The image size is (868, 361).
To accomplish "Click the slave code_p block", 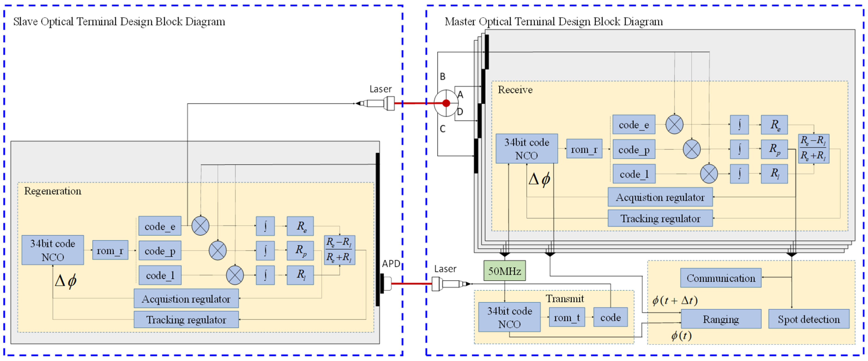I will point(160,250).
